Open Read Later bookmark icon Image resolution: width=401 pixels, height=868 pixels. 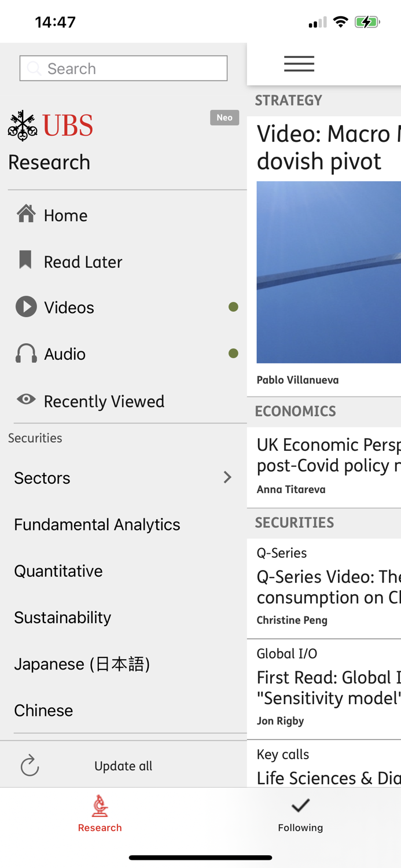coord(25,260)
